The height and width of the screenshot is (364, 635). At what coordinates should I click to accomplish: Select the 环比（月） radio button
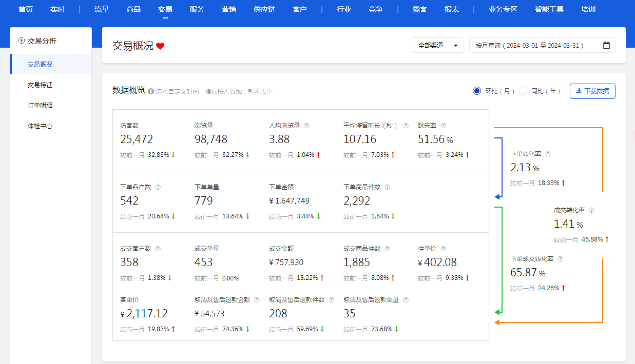coord(476,91)
